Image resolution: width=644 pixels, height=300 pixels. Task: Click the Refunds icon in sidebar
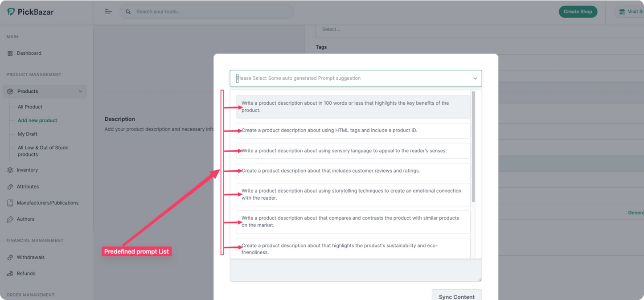[10, 274]
